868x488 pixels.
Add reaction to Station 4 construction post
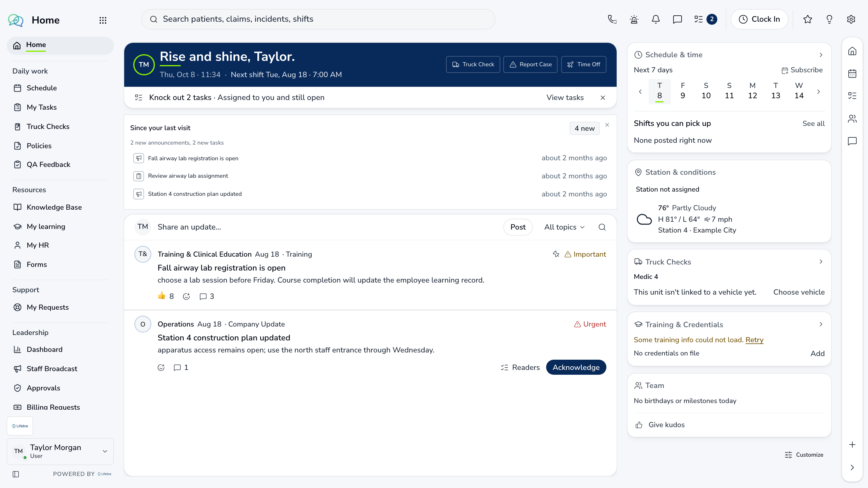pos(161,368)
